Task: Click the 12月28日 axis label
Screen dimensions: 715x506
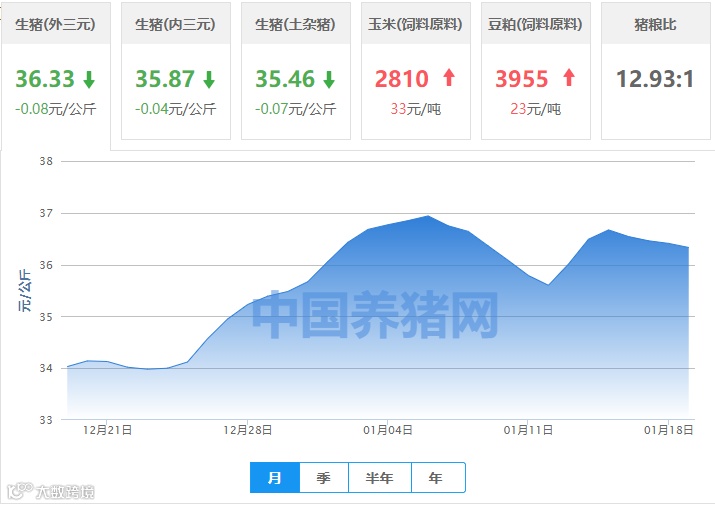Action: coord(248,430)
